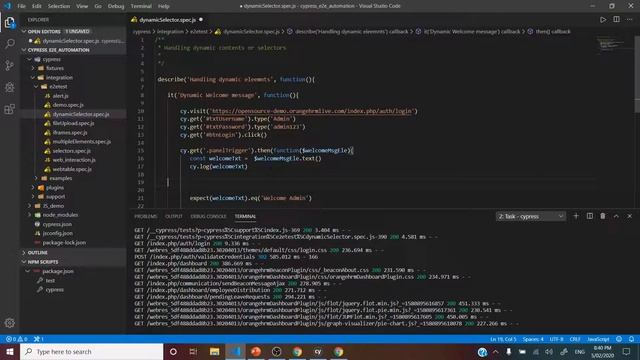Click the language mode JavaScript in status bar
Image resolution: width=640 pixels, height=360 pixels.
click(598, 339)
